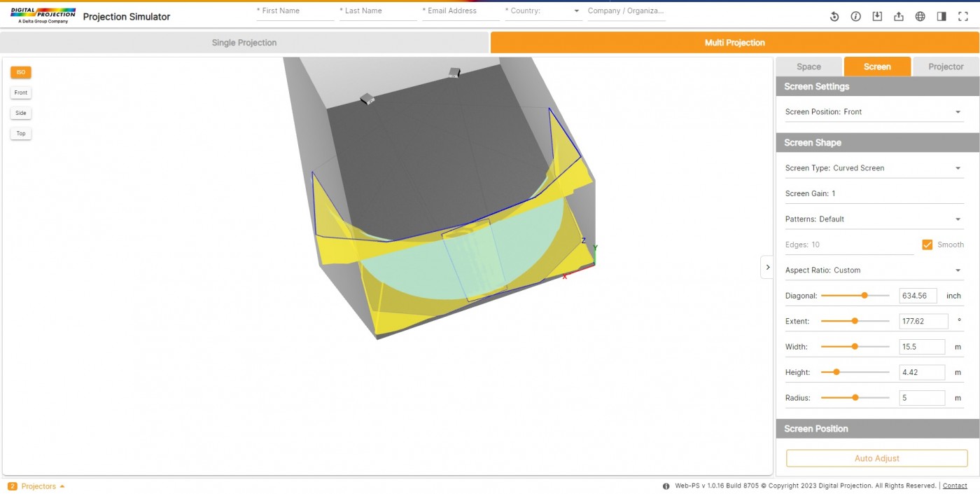Click the Edges value field
This screenshot has height=494, width=980.
pyautogui.click(x=849, y=245)
